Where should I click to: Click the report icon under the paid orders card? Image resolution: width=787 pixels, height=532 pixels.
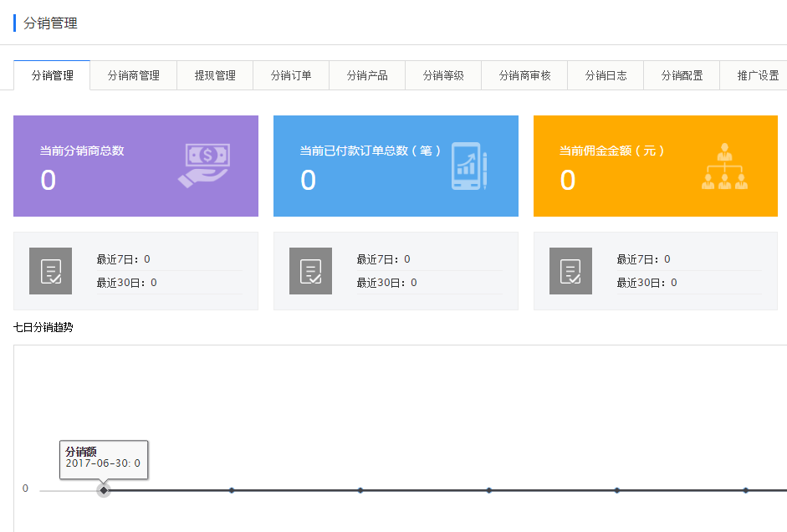[x=310, y=270]
